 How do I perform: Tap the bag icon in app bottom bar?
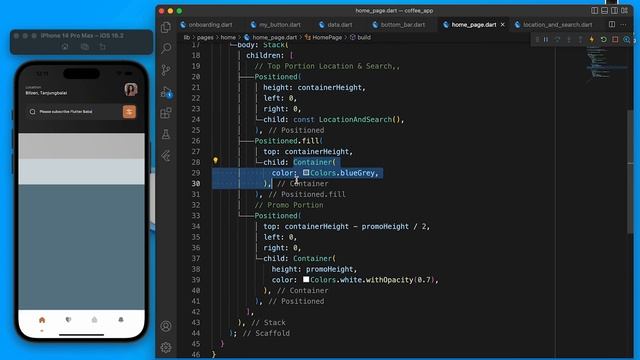click(94, 320)
